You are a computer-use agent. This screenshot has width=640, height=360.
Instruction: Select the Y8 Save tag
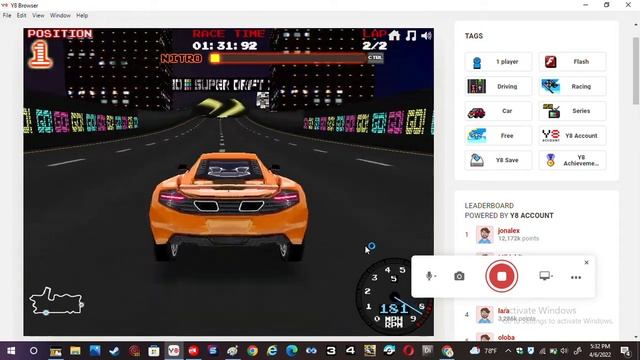point(498,160)
